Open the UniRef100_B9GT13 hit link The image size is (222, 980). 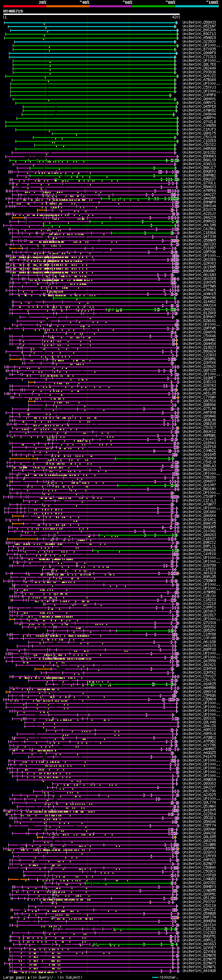tap(199, 34)
